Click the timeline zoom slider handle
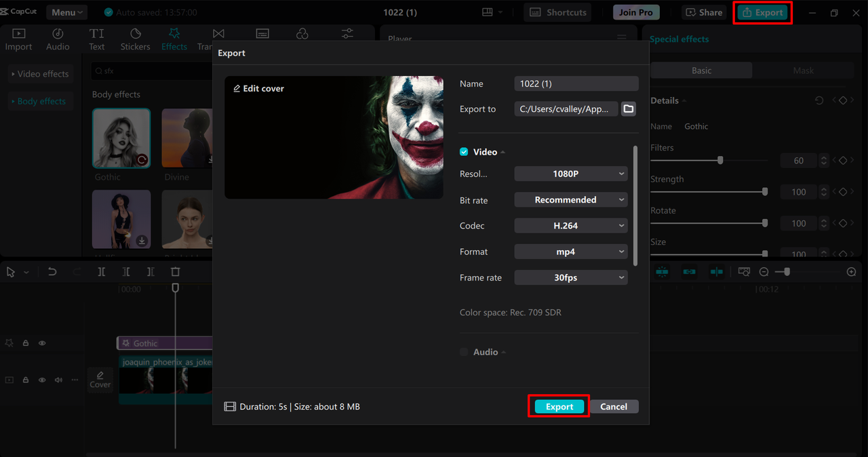The width and height of the screenshot is (868, 457). (x=787, y=271)
